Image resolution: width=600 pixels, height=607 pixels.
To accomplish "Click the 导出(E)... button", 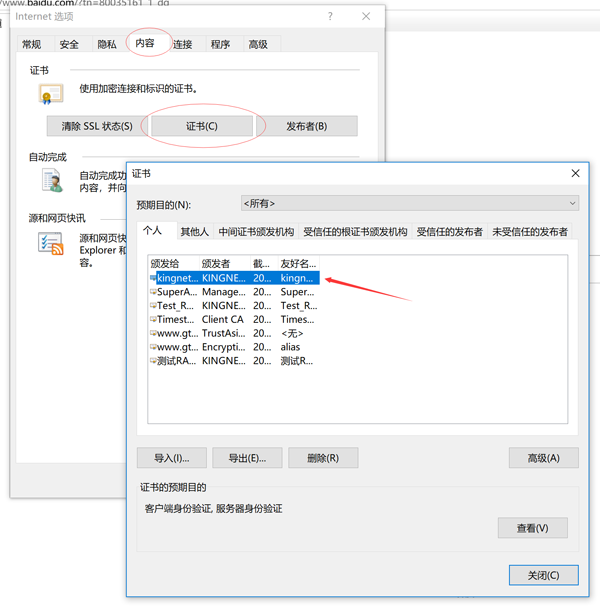I will (247, 458).
